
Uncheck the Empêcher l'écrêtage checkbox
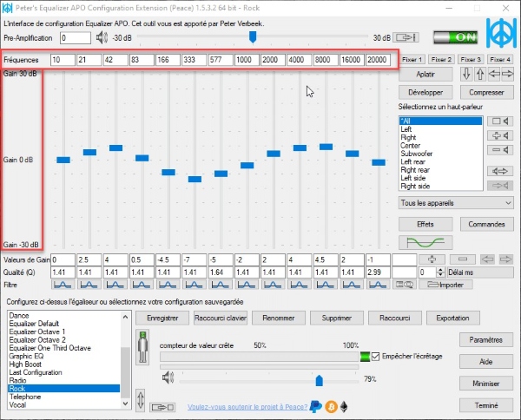click(375, 357)
